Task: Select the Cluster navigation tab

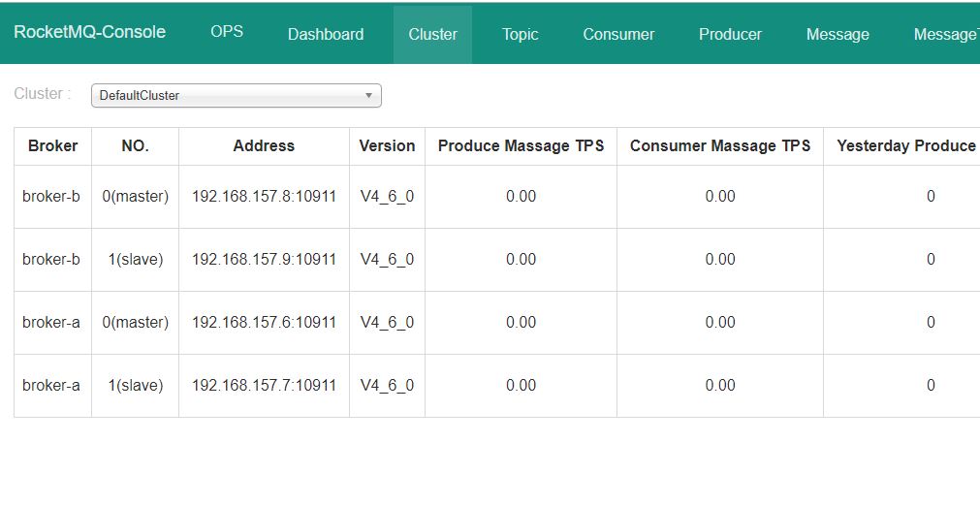Action: pos(432,34)
